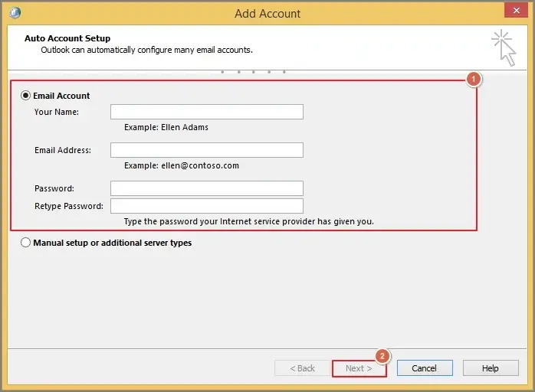Viewport: 535px width, 392px height.
Task: Select the Email Account radio button
Action: 26,96
